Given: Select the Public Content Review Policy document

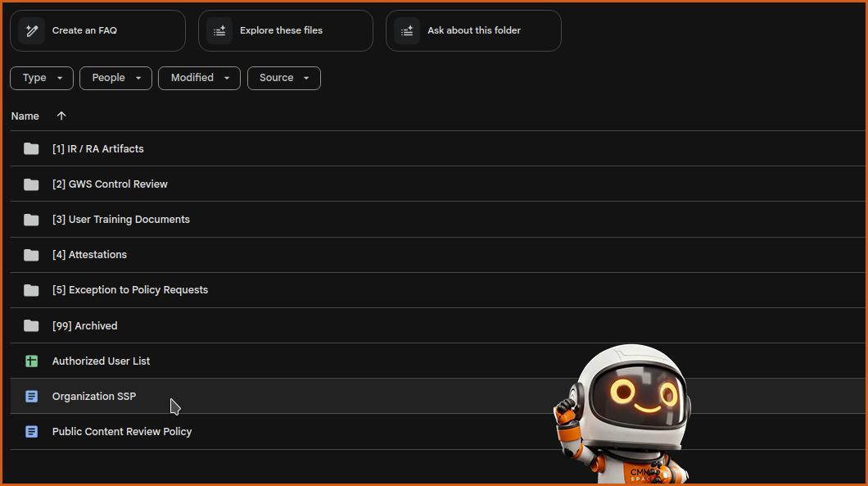Looking at the screenshot, I should pos(437,431).
